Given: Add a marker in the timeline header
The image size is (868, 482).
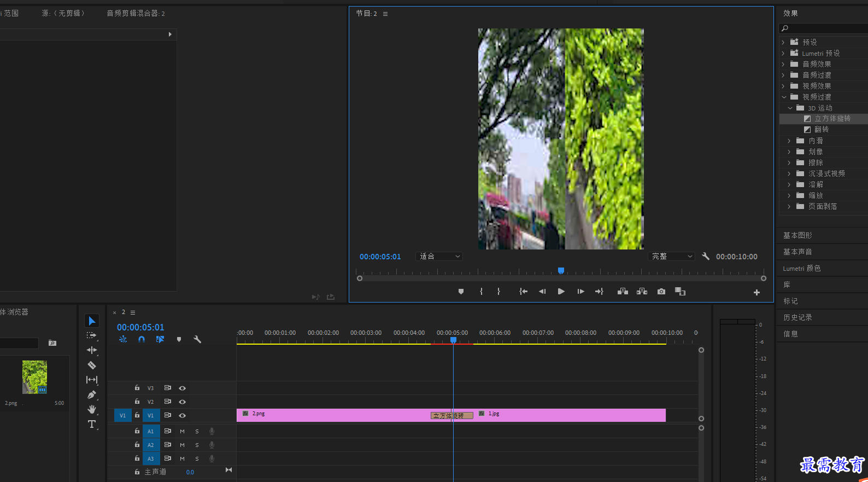Looking at the screenshot, I should (x=179, y=339).
